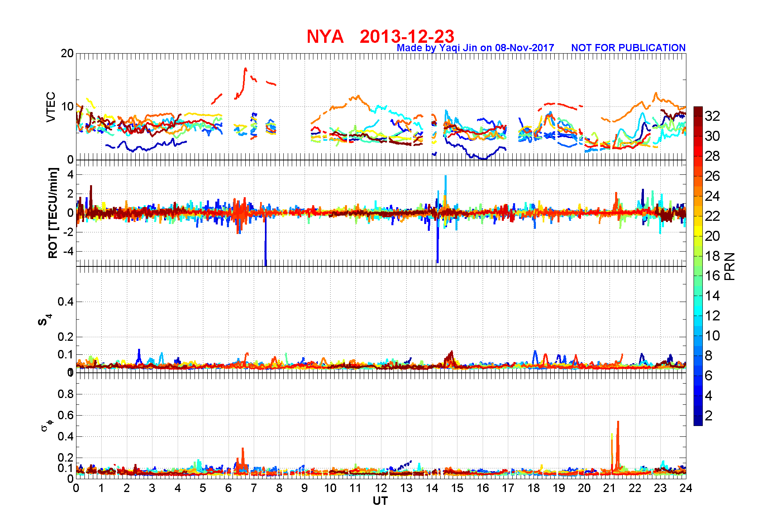Click the 'ROT [TECU/min]' axis label

[x=53, y=213]
